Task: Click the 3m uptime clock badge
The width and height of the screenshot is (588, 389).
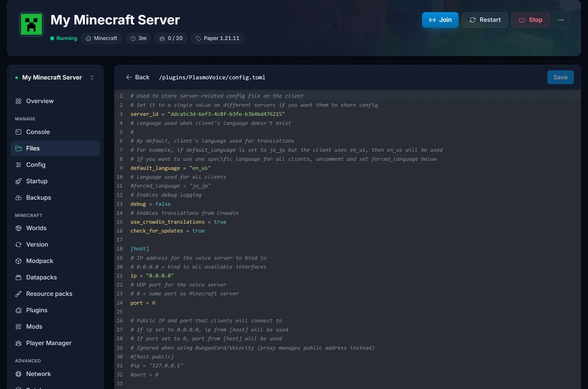Action: click(x=138, y=38)
